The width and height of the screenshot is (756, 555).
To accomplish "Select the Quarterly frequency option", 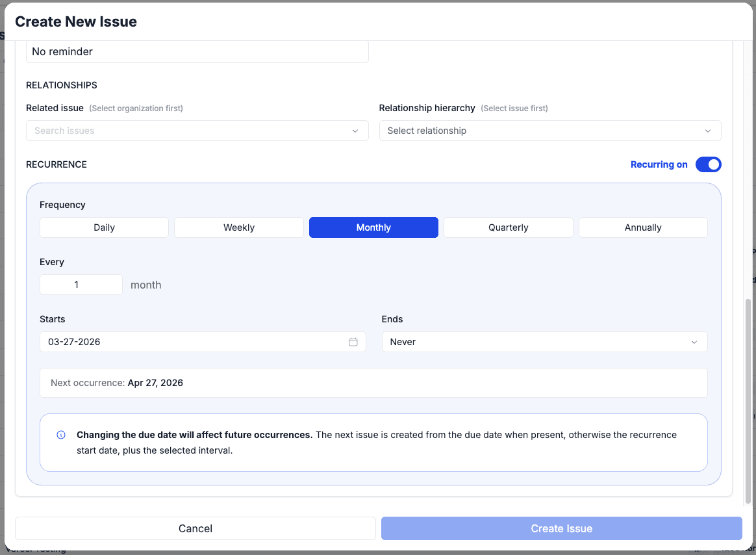I will 508,227.
